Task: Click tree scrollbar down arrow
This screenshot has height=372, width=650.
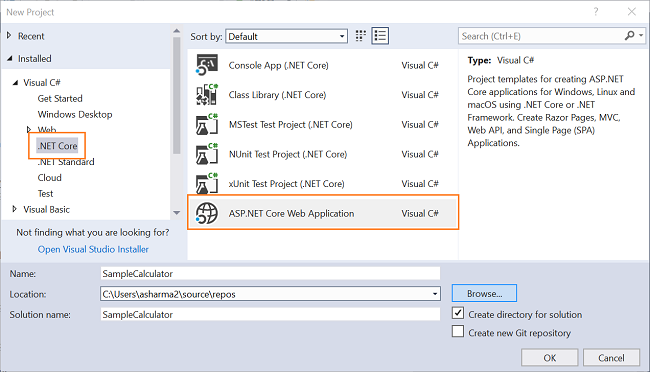Action: tap(177, 213)
